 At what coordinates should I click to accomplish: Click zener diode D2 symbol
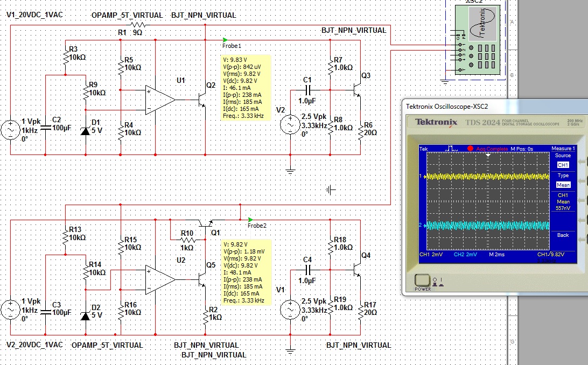pos(86,316)
